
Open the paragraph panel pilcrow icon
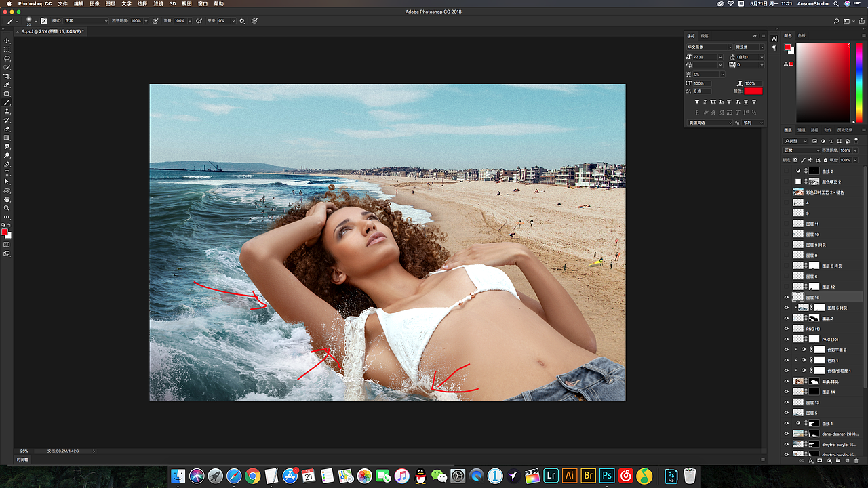pyautogui.click(x=774, y=48)
